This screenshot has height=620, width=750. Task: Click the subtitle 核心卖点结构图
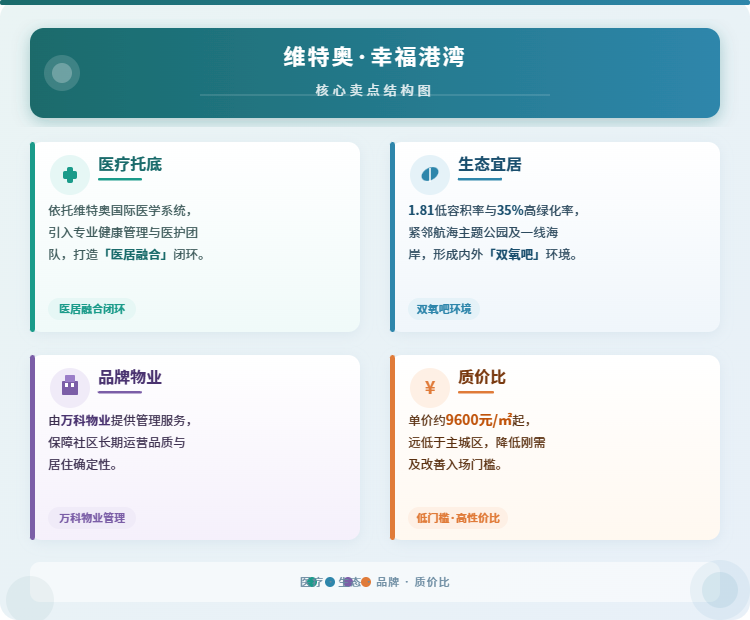point(374,90)
